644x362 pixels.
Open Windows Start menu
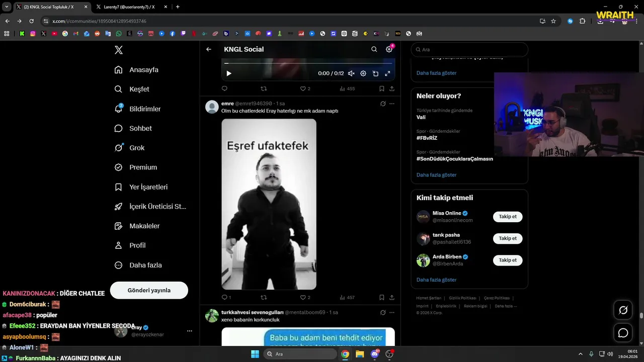point(255,354)
